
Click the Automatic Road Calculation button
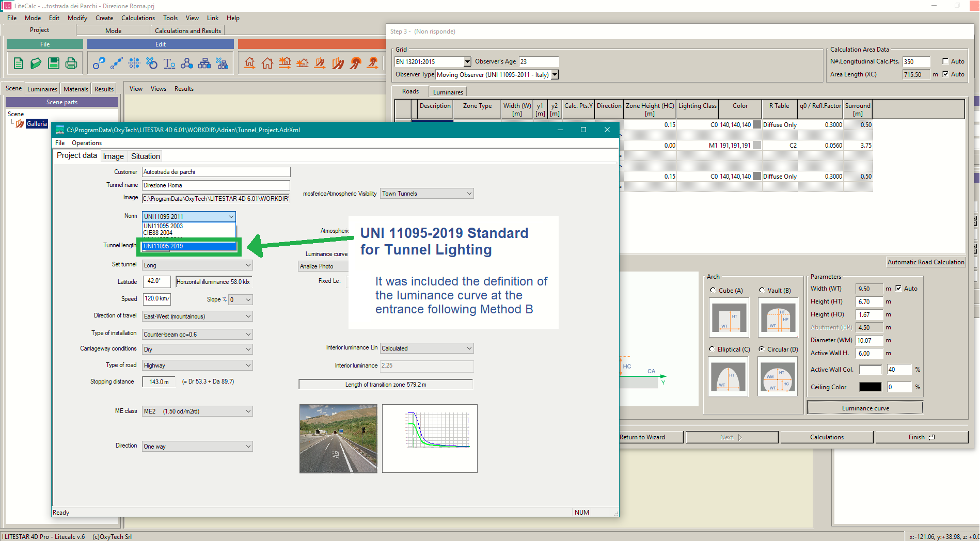click(x=925, y=262)
